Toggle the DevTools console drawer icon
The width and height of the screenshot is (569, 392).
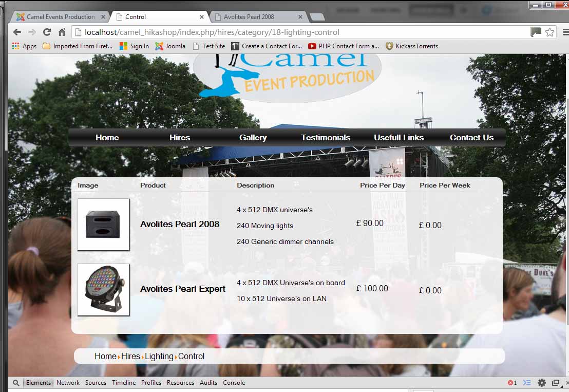coord(527,383)
